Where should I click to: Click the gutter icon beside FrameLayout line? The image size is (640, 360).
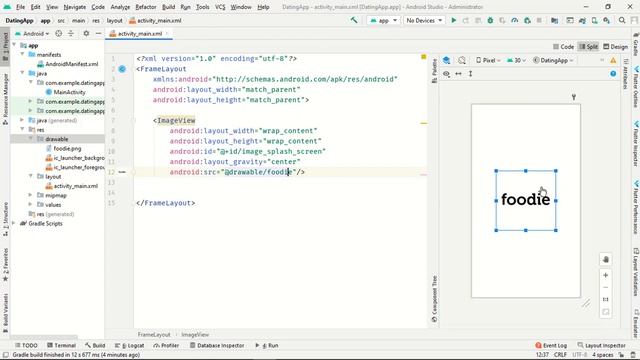click(122, 69)
